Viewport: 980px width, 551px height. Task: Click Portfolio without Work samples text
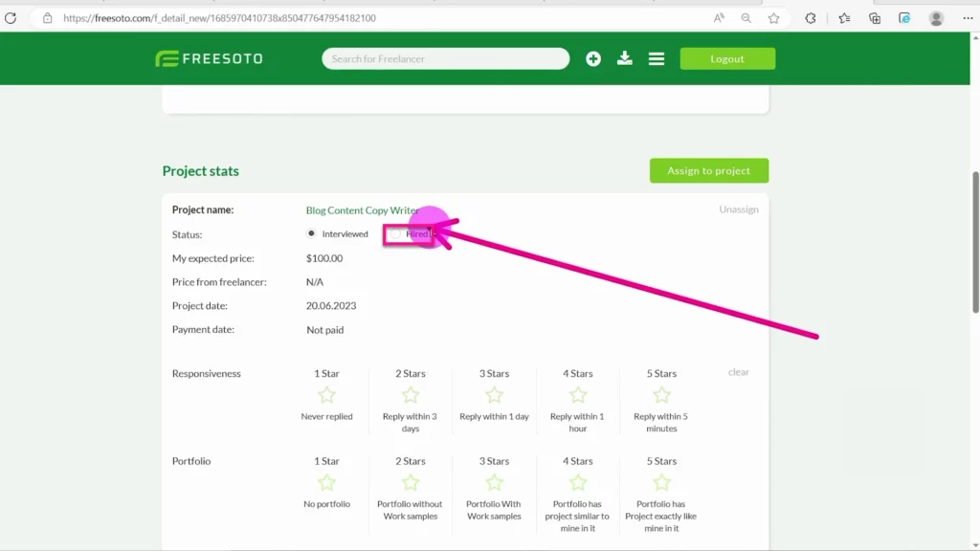(x=410, y=510)
